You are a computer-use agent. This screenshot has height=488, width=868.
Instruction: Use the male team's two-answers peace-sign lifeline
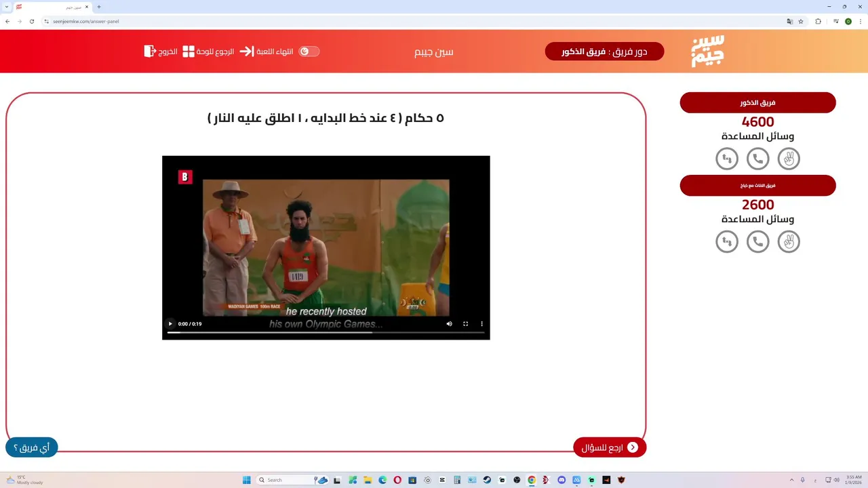pyautogui.click(x=789, y=159)
